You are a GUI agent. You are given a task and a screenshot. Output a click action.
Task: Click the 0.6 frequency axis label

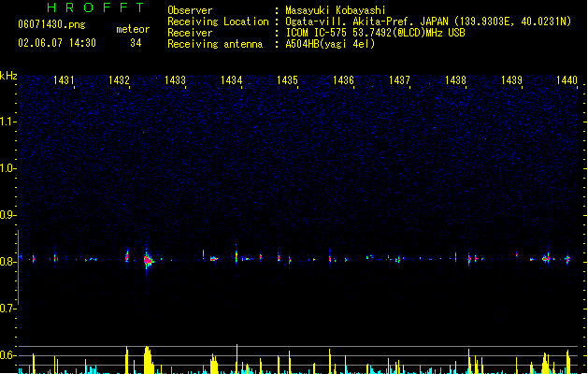pos(7,355)
